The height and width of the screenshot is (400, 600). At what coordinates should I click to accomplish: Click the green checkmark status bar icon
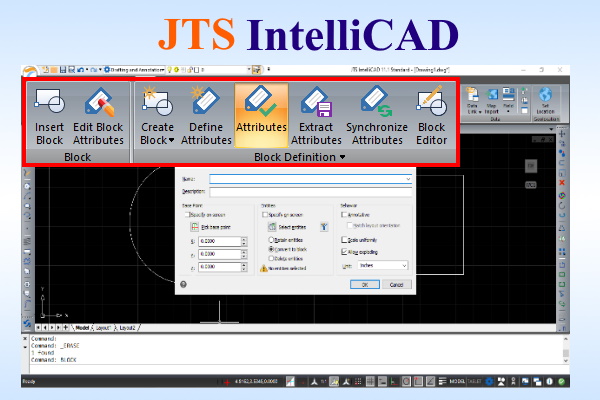[561, 381]
